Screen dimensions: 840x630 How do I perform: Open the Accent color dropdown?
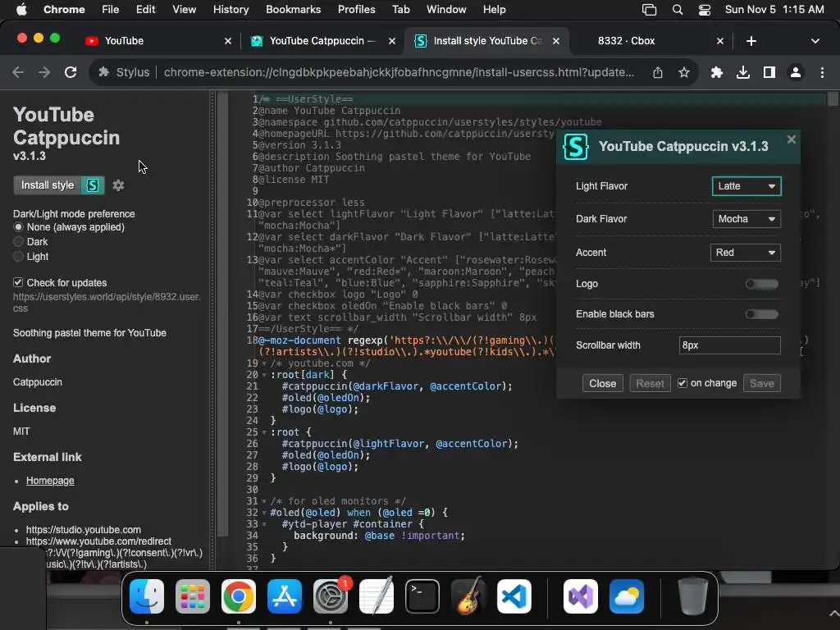point(745,253)
